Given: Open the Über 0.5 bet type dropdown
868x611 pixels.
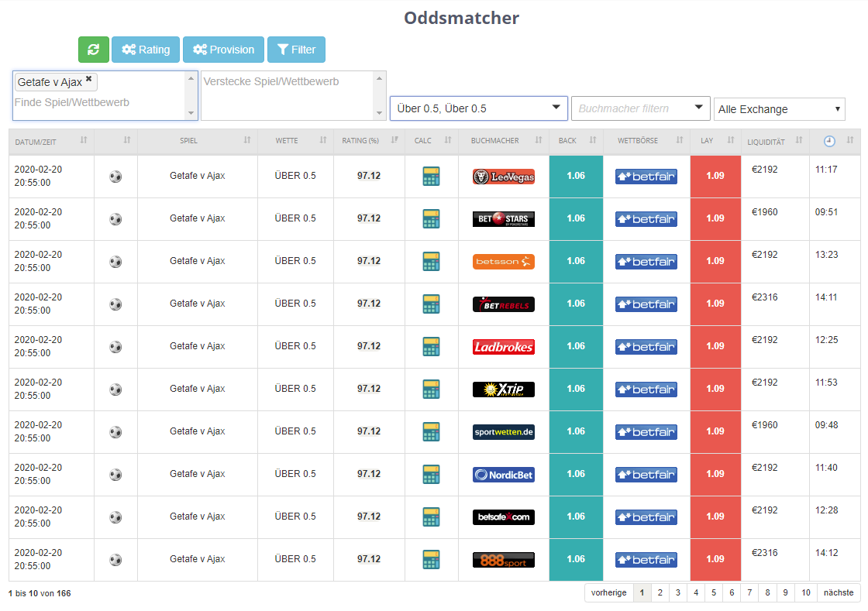Looking at the screenshot, I should pyautogui.click(x=479, y=108).
